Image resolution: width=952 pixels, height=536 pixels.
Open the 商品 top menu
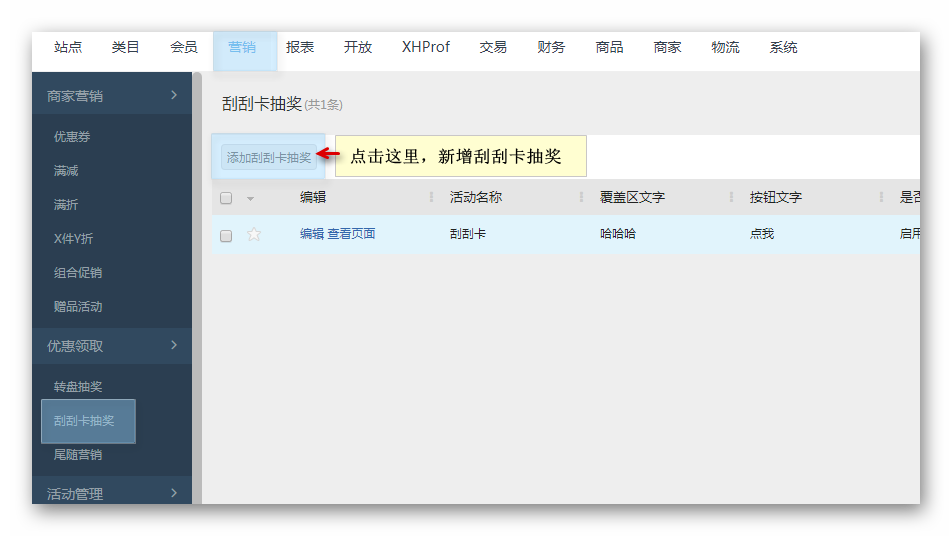coord(609,47)
